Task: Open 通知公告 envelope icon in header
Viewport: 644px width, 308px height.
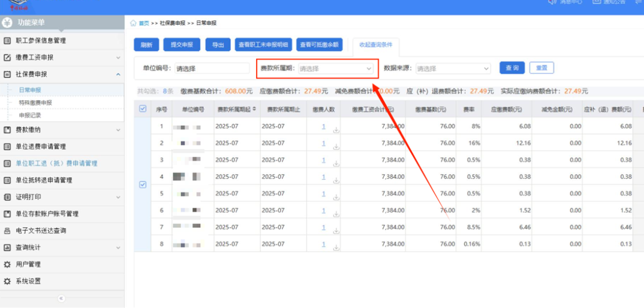Action: tap(597, 2)
